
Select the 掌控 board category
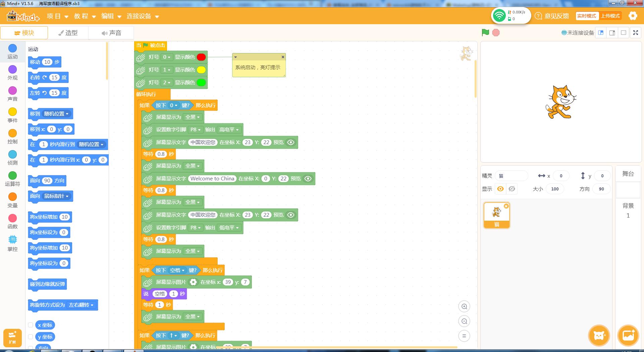click(x=12, y=244)
